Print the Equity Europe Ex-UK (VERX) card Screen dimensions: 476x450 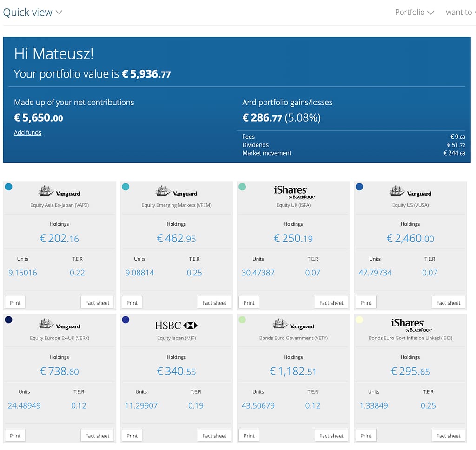(x=15, y=436)
